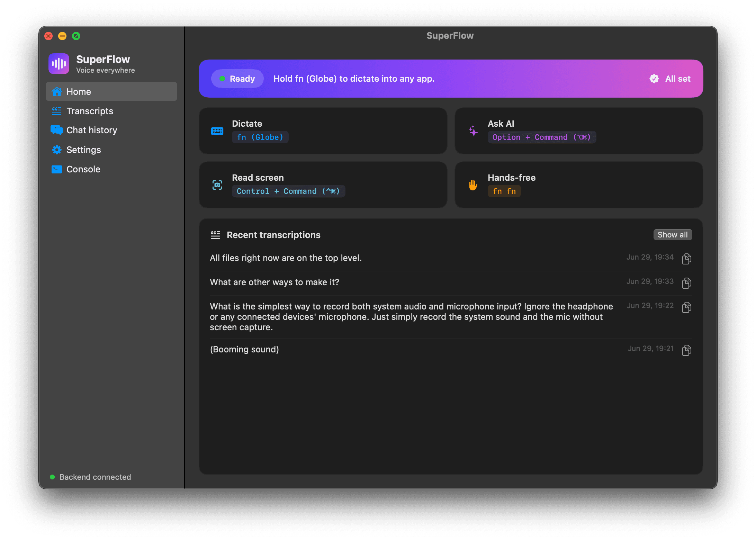Open the Transcripts sidebar item
Image resolution: width=756 pixels, height=540 pixels.
[111, 111]
